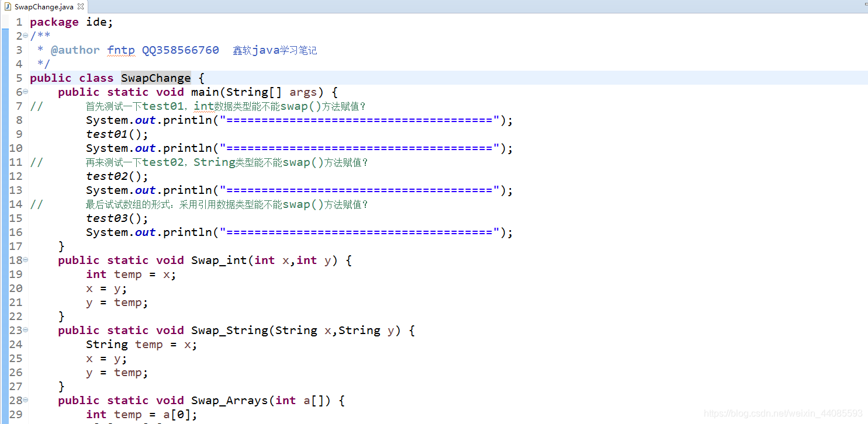Screen dimensions: 868x424
Task: Click 'int temp = a[0];' on line 29
Action: 141,415
